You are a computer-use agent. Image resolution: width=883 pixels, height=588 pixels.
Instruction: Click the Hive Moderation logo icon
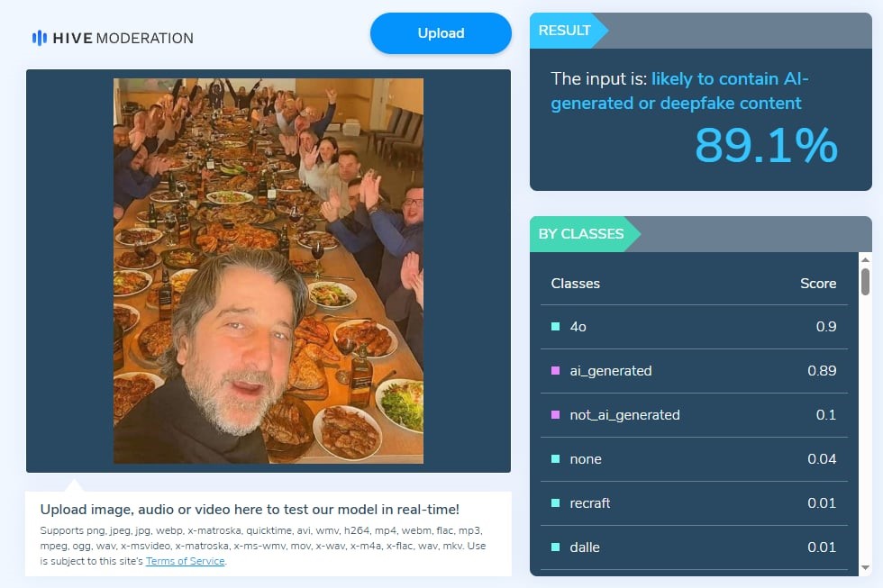pyautogui.click(x=39, y=38)
